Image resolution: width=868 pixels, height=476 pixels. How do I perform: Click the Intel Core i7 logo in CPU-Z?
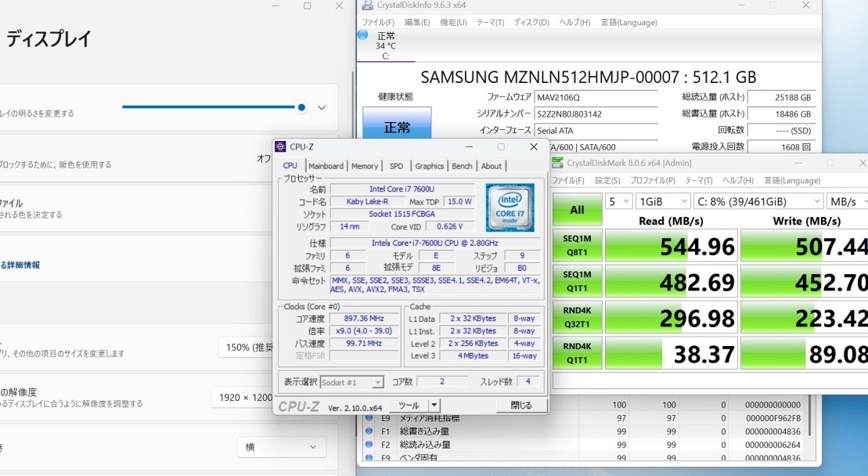coord(510,207)
